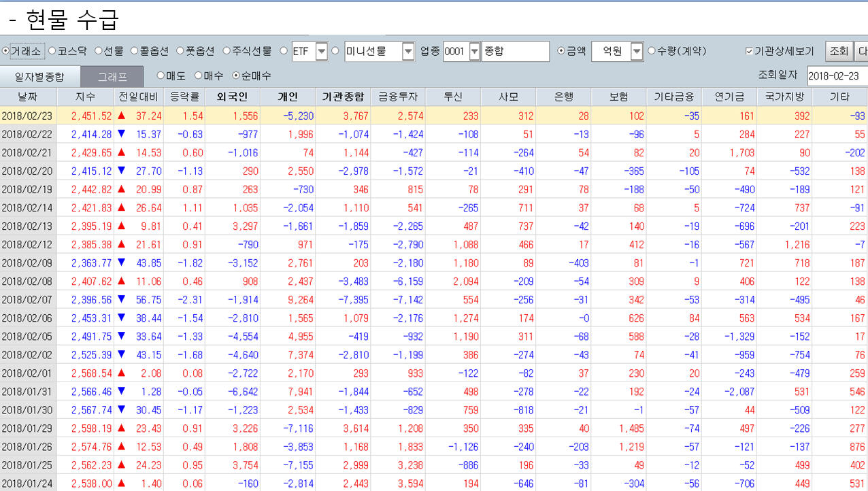Choose the 콜옵션 radio option
The image size is (868, 491).
point(135,51)
